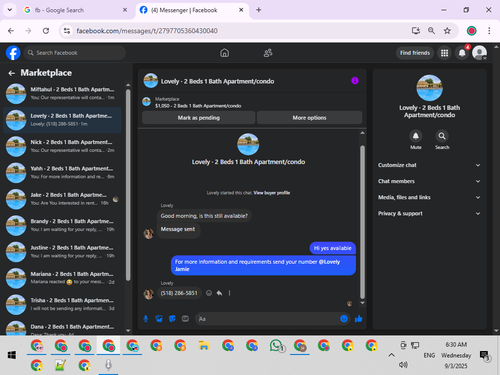
Task: Click the More options button
Action: pyautogui.click(x=309, y=118)
